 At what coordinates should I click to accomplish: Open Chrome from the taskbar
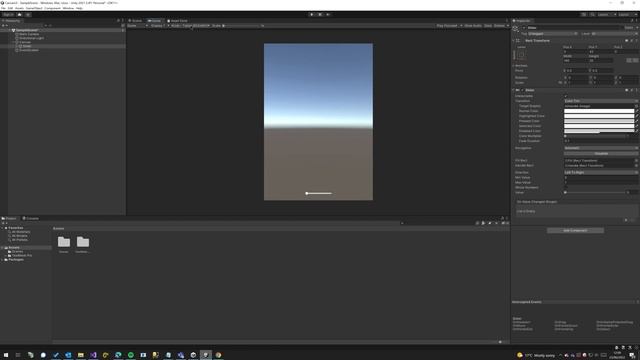pyautogui.click(x=218, y=355)
